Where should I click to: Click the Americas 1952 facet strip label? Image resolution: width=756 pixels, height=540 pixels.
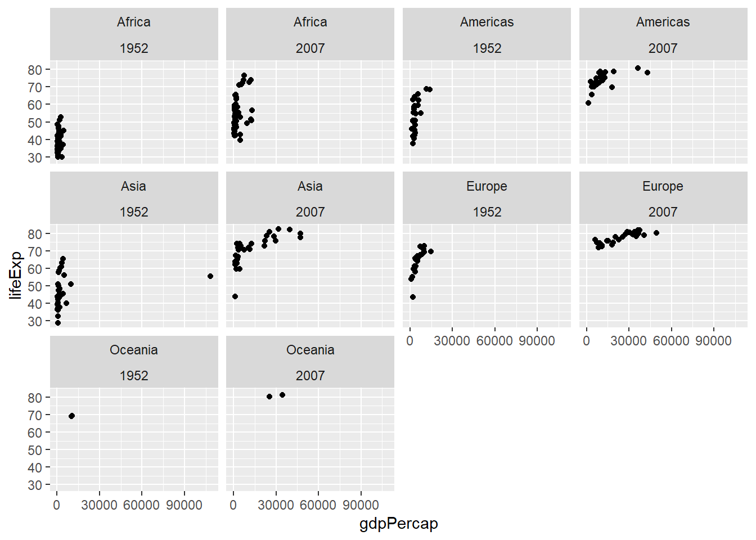(x=487, y=35)
